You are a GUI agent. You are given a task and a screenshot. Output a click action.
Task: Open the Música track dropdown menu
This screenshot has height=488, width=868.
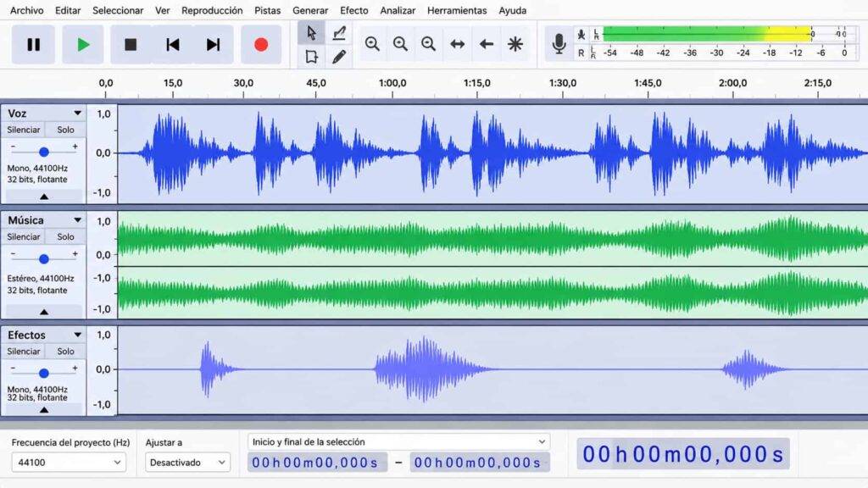[77, 220]
